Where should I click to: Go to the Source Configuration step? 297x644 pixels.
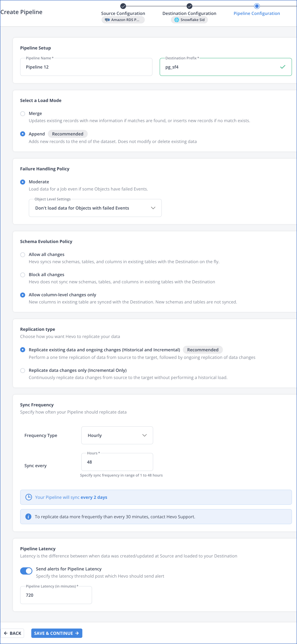[x=123, y=13]
